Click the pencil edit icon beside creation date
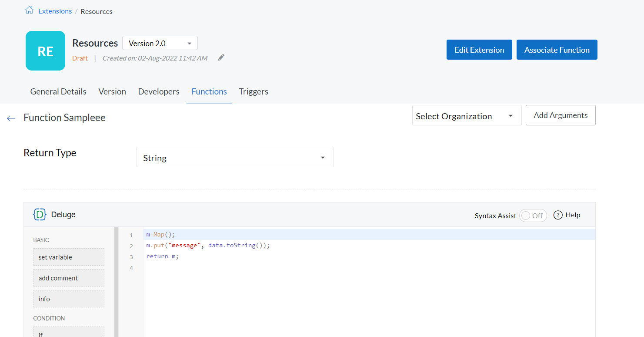Image resolution: width=644 pixels, height=337 pixels. (x=221, y=57)
